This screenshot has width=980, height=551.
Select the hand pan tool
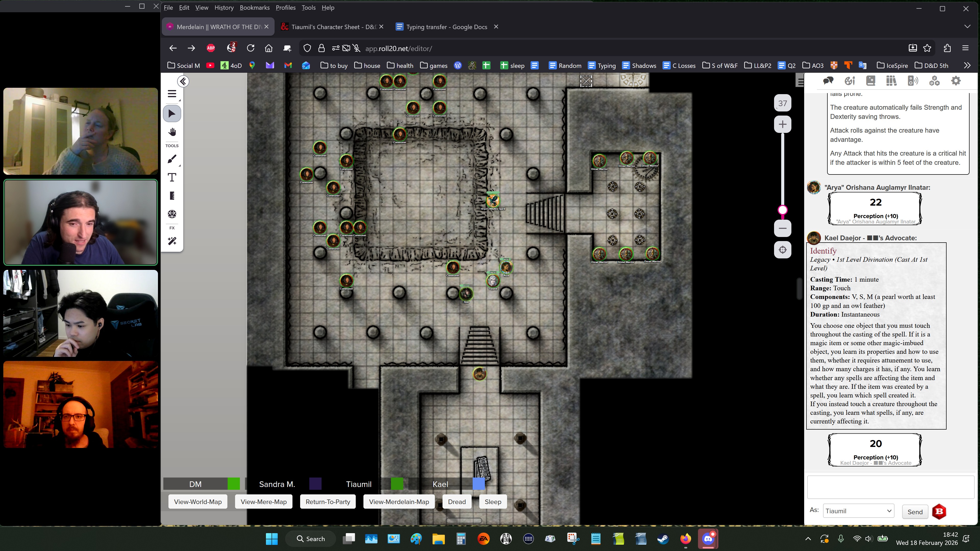click(172, 132)
